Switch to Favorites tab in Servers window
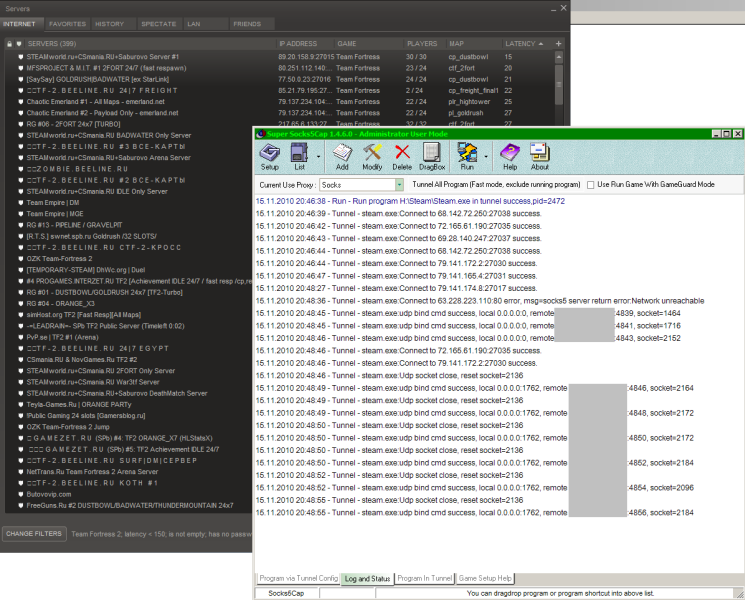The height and width of the screenshot is (600, 745). (x=67, y=24)
